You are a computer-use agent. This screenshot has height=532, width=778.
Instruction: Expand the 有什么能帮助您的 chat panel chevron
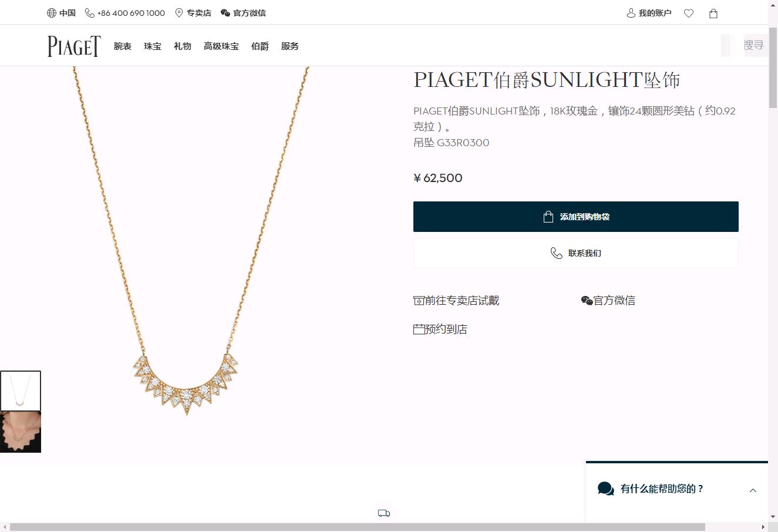click(x=753, y=490)
